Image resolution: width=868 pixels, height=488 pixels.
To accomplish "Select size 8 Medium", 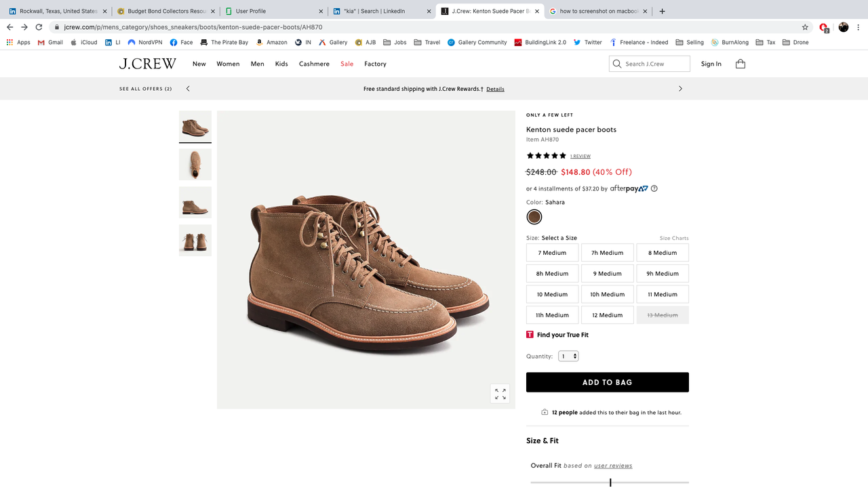I will 663,253.
